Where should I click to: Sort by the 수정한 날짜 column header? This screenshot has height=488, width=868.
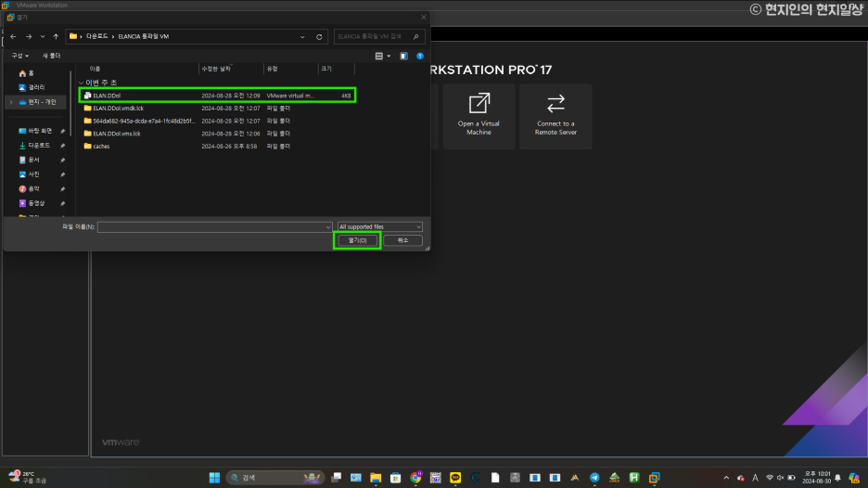pos(216,69)
